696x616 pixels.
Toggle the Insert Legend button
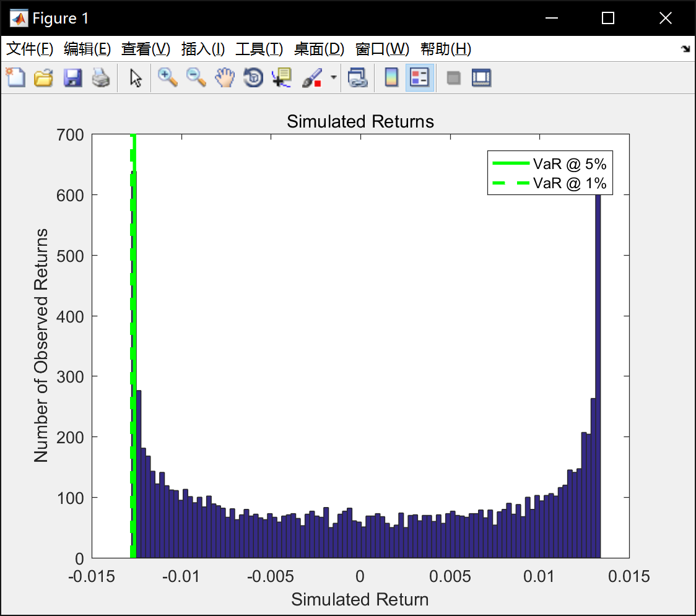point(419,77)
